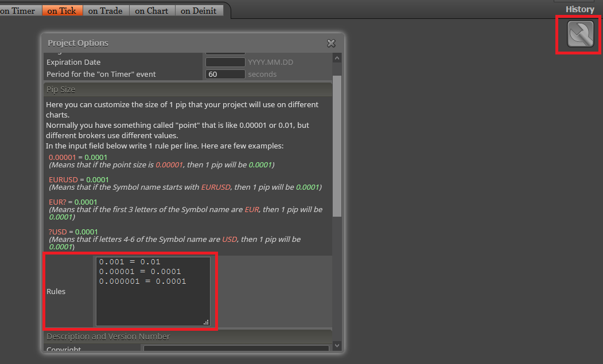Viewport: 603px width, 364px height.
Task: Click the Pip Size section header
Action: point(188,89)
